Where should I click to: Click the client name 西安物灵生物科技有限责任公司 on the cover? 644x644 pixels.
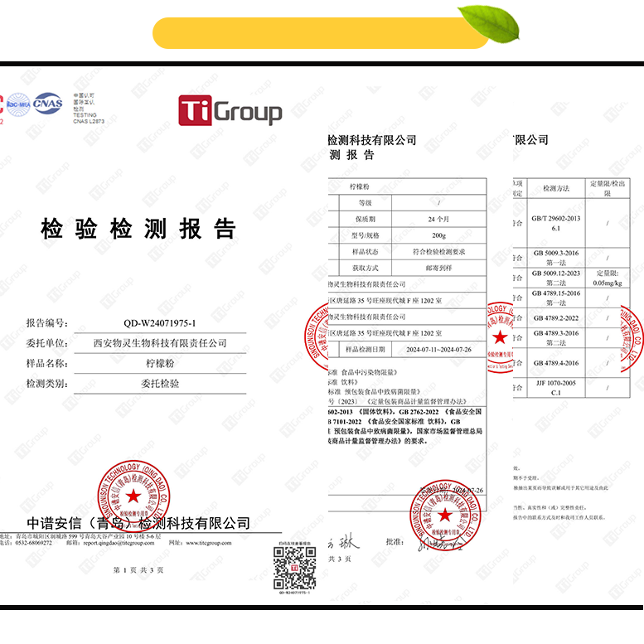160,343
